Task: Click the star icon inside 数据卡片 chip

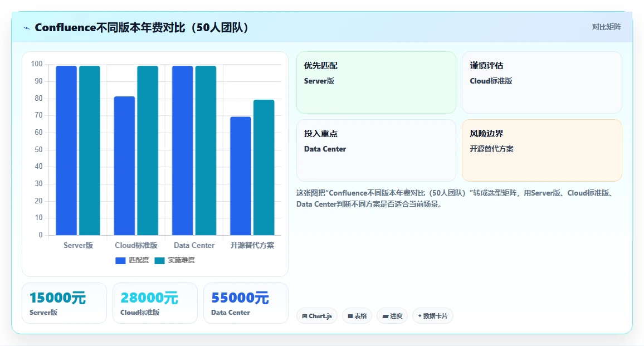Action: 419,316
